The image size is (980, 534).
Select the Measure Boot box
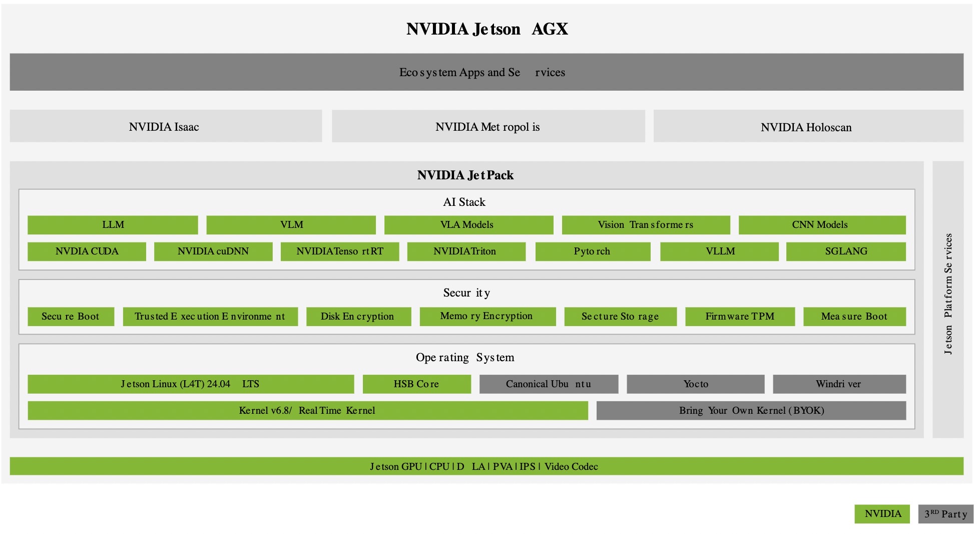854,317
